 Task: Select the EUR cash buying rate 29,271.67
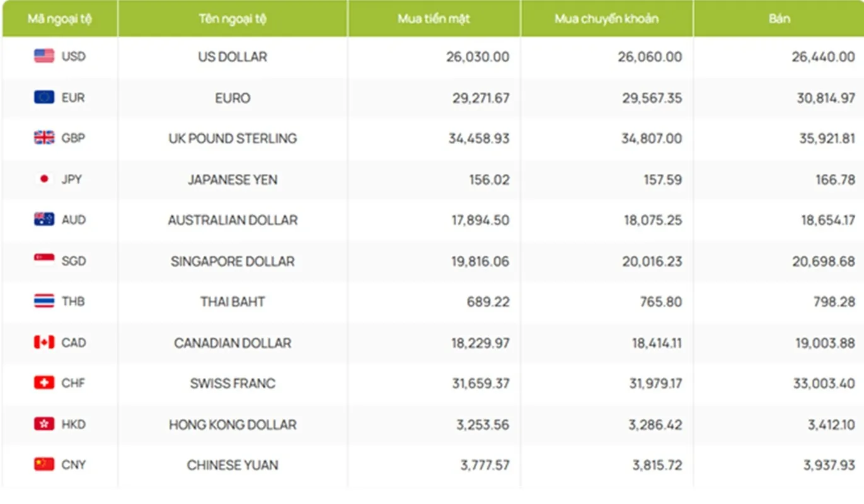pyautogui.click(x=479, y=98)
